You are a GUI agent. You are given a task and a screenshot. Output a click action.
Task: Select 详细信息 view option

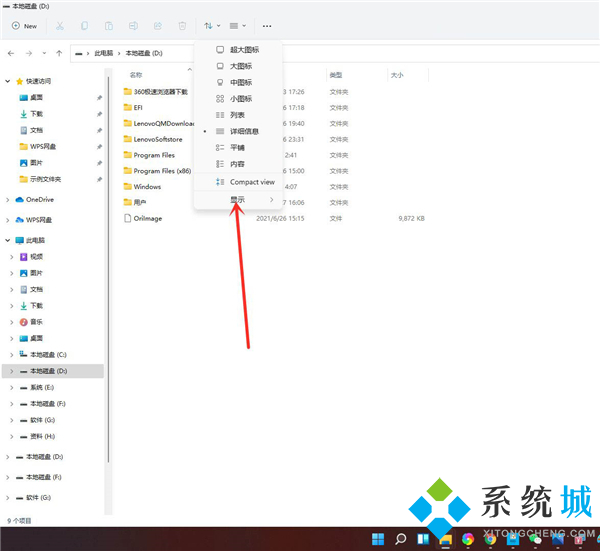[x=238, y=131]
